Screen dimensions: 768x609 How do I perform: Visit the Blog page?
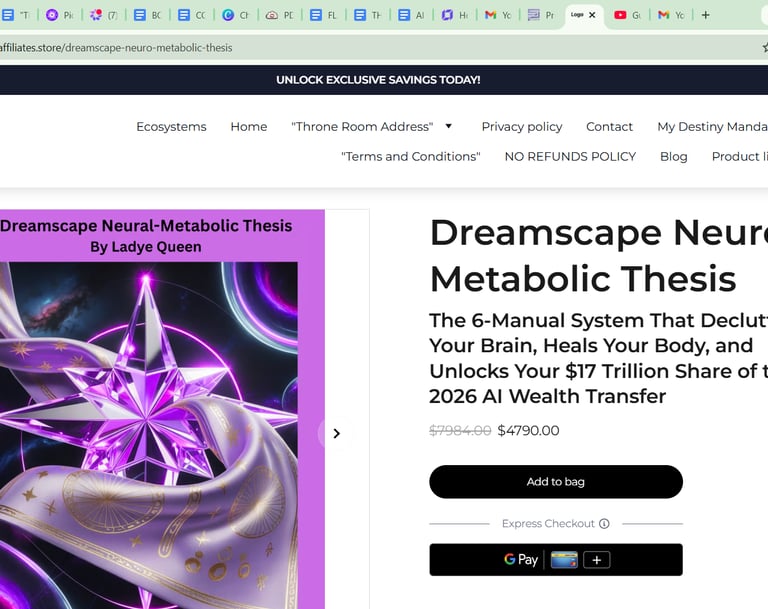pyautogui.click(x=673, y=156)
